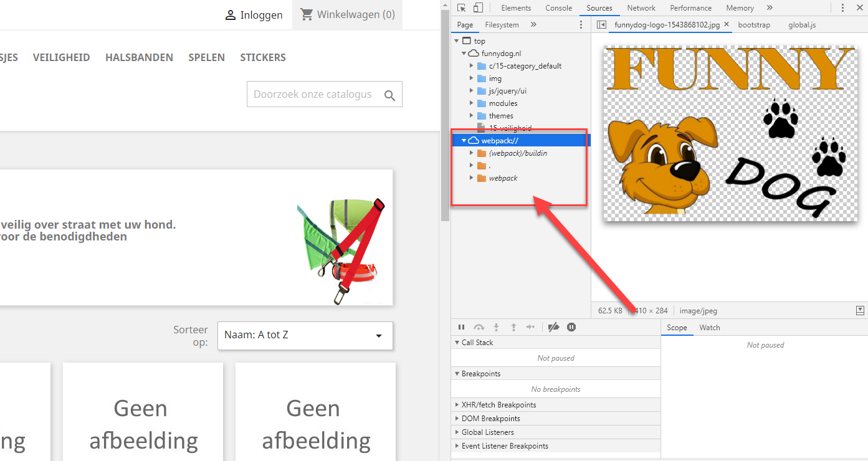Toggle the device toolbar icon
Screen dimensions: 868x461
tap(478, 8)
